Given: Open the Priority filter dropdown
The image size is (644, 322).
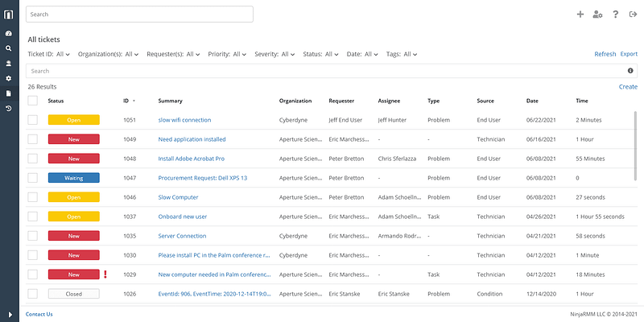Looking at the screenshot, I should [227, 54].
